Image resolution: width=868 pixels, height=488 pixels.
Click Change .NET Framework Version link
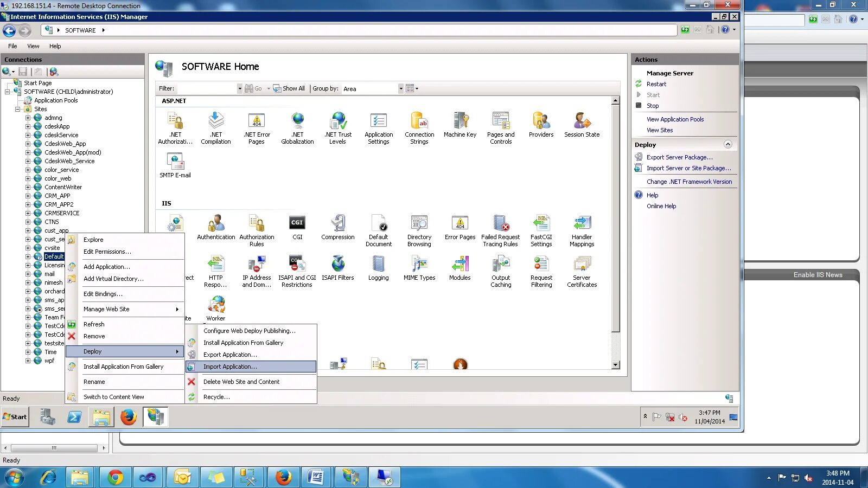(x=689, y=182)
